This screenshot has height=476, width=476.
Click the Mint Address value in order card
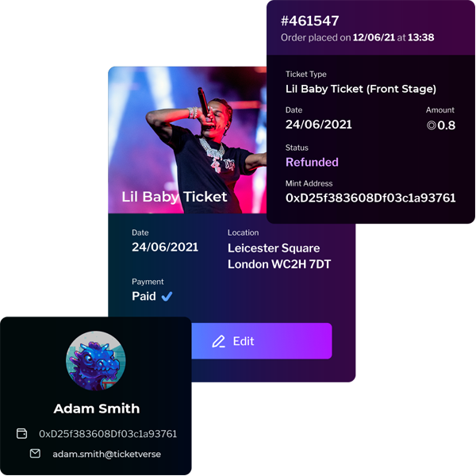pos(370,198)
